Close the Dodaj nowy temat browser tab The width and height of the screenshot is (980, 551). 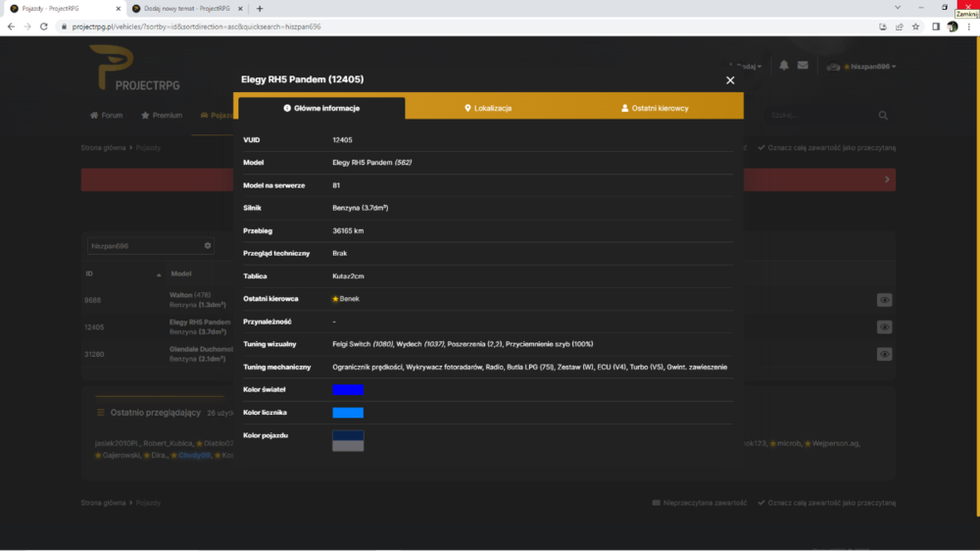tap(240, 9)
